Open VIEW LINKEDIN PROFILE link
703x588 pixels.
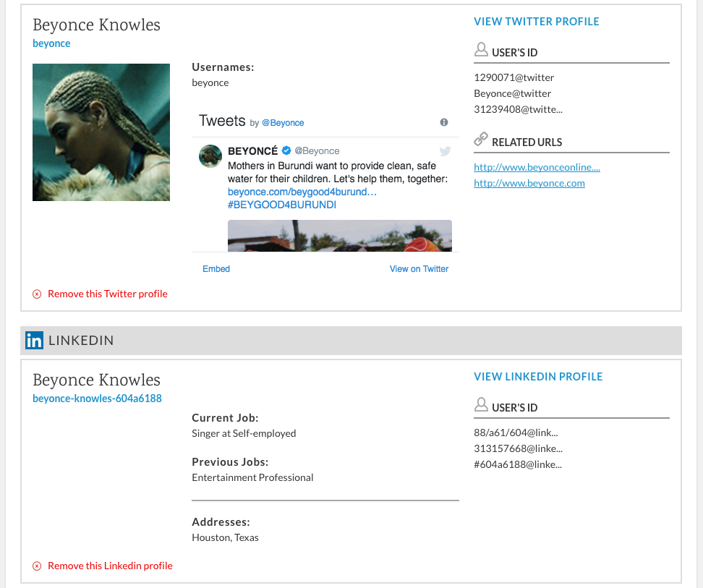coord(538,377)
